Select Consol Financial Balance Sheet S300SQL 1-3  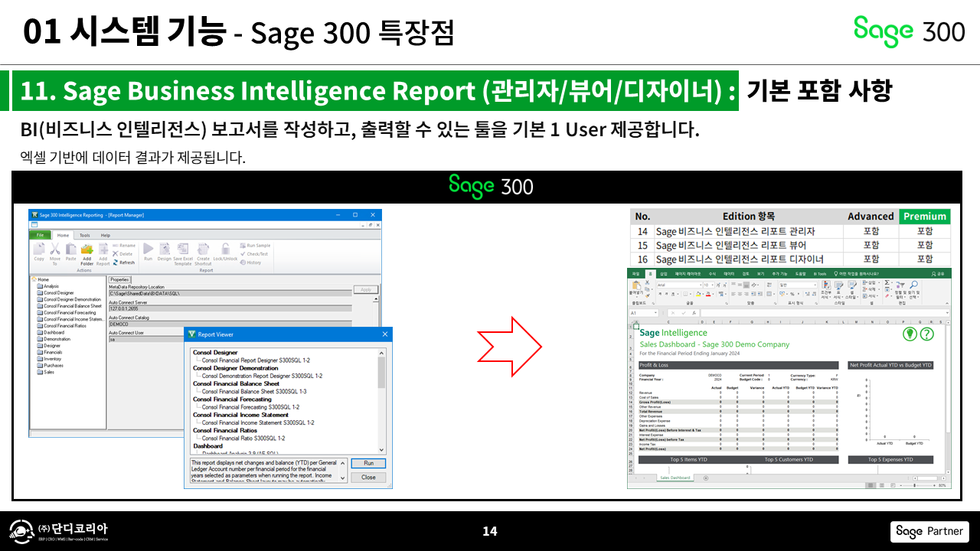tap(253, 391)
